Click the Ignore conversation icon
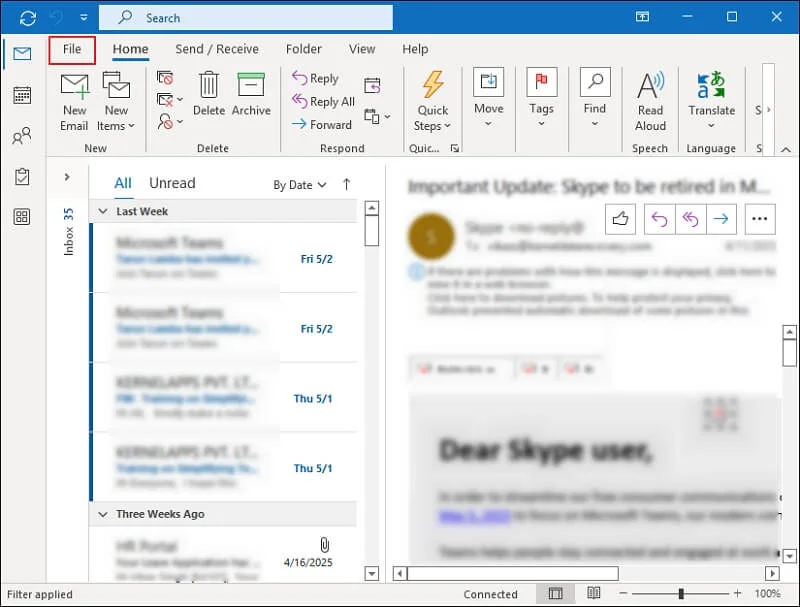The height and width of the screenshot is (607, 800). (x=165, y=78)
